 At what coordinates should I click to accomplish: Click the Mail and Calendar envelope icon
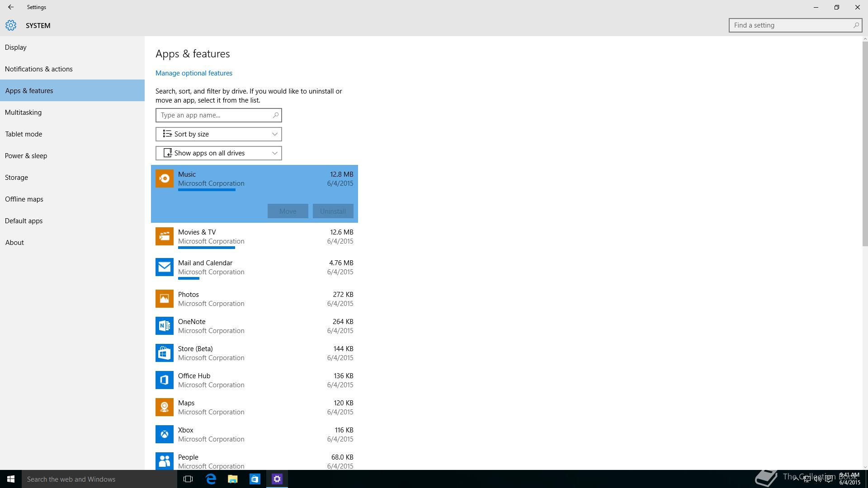165,267
